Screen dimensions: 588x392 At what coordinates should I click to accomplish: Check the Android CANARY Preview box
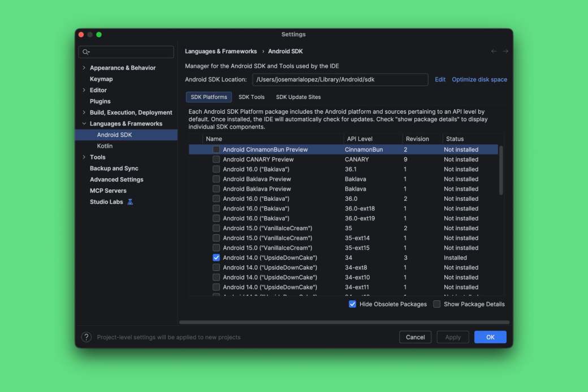217,160
